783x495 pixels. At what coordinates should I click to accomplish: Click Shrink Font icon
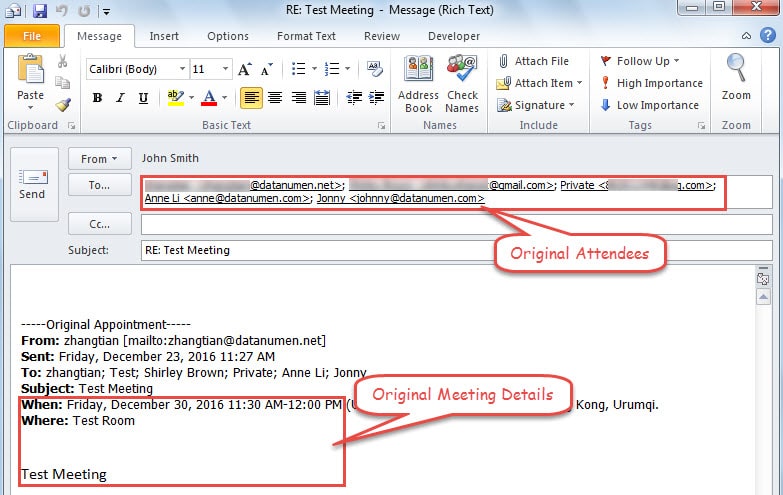click(x=266, y=69)
